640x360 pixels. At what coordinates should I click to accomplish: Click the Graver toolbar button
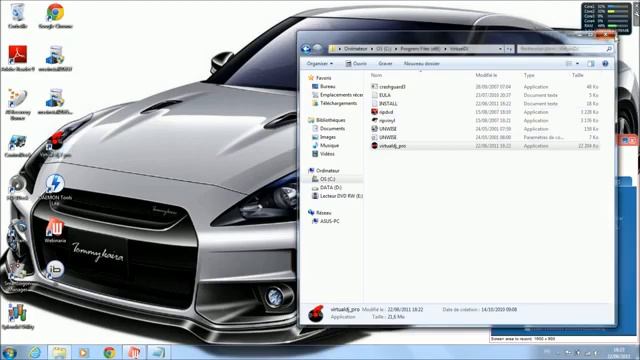[x=385, y=64]
